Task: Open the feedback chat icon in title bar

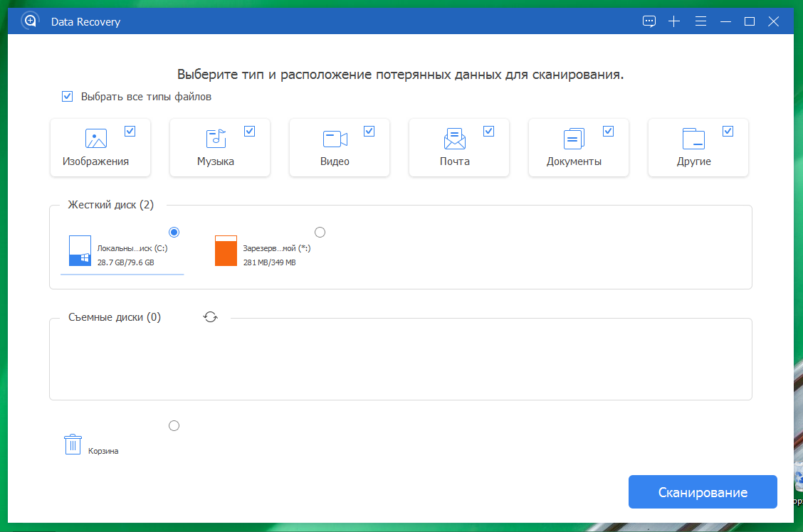Action: pyautogui.click(x=649, y=21)
